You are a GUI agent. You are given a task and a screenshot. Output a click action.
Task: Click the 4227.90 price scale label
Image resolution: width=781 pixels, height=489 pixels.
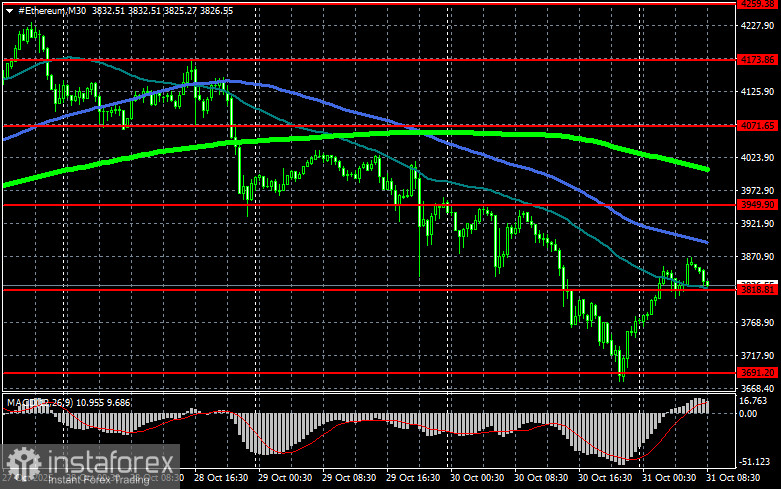click(757, 25)
